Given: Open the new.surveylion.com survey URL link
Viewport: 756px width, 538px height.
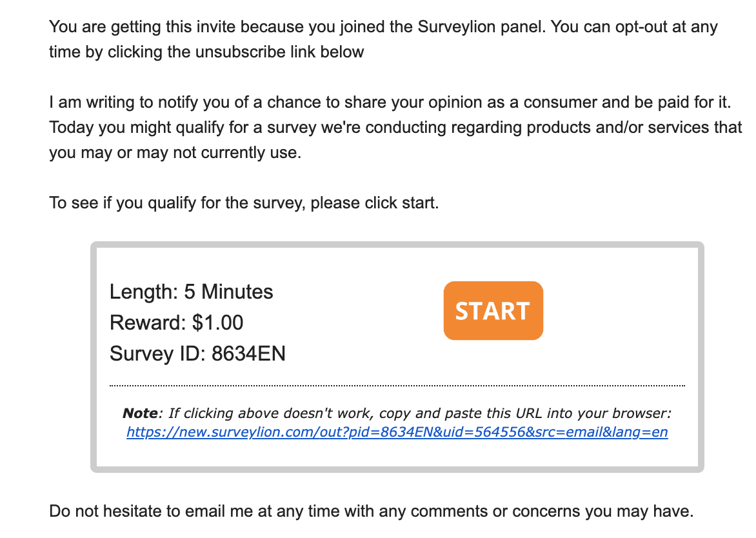Looking at the screenshot, I should (x=397, y=432).
